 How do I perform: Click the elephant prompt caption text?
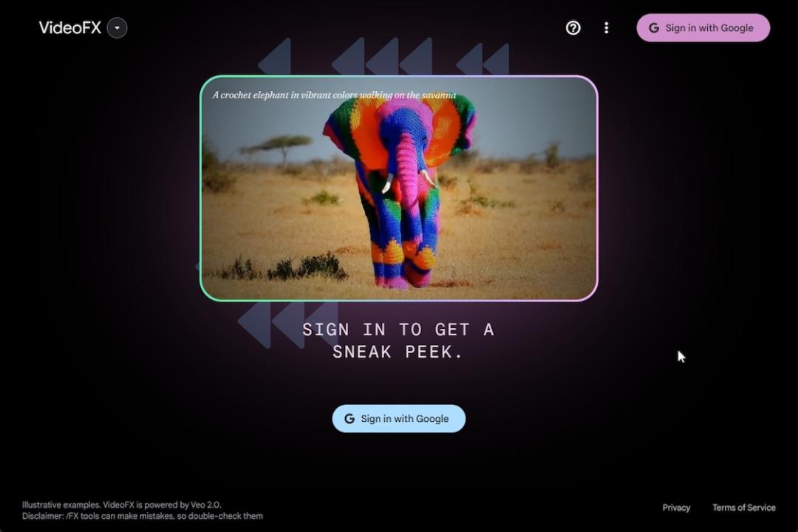(x=335, y=95)
